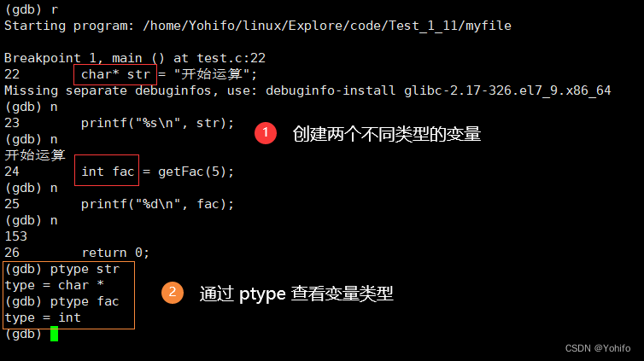
Task: Click the printf("%d\n", fac) source line
Action: (x=157, y=204)
